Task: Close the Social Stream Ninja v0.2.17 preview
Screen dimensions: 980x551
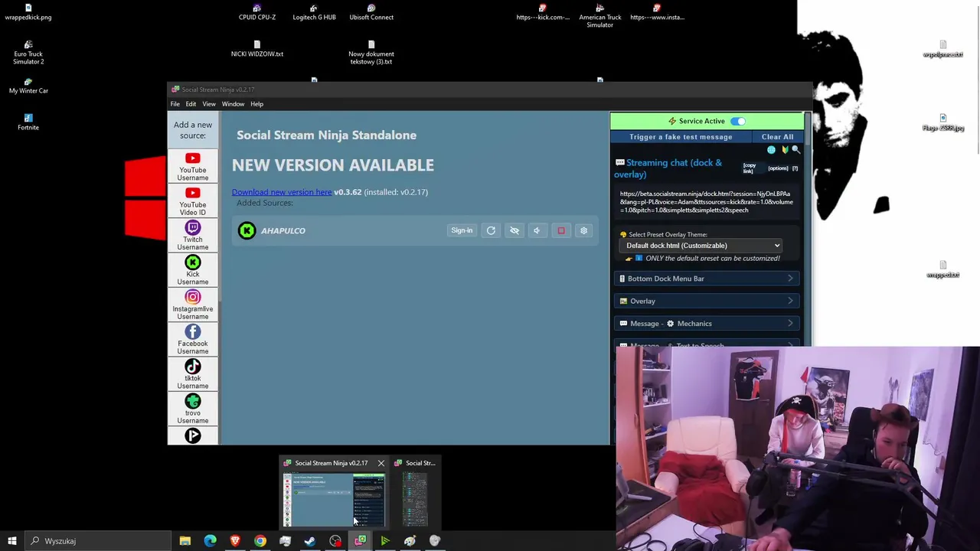Action: [x=381, y=463]
